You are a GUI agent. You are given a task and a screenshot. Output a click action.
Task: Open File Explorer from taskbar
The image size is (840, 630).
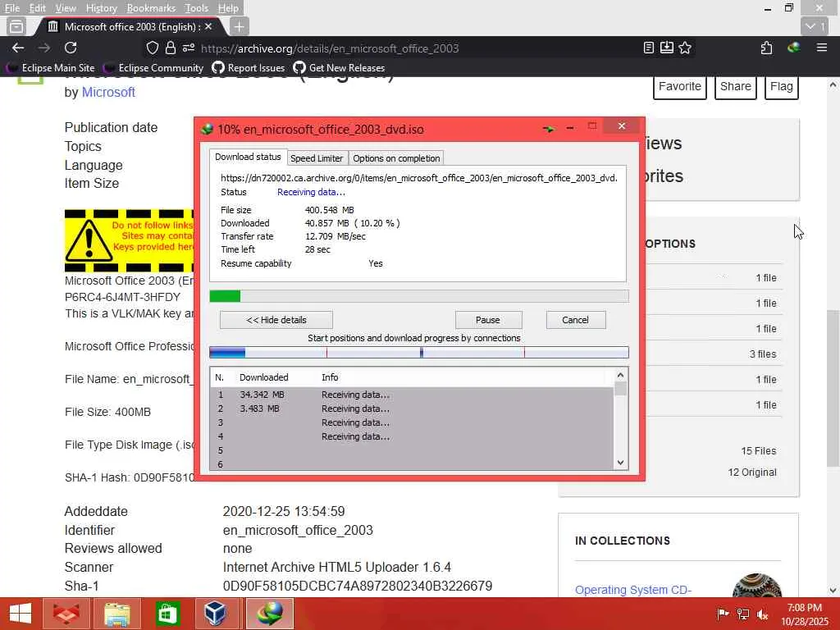tap(116, 614)
